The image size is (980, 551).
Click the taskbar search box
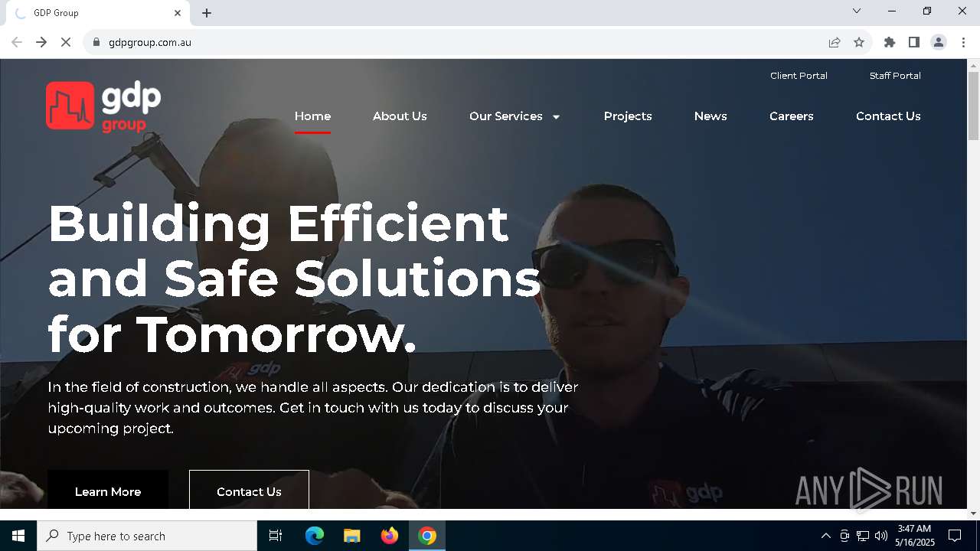pyautogui.click(x=147, y=536)
